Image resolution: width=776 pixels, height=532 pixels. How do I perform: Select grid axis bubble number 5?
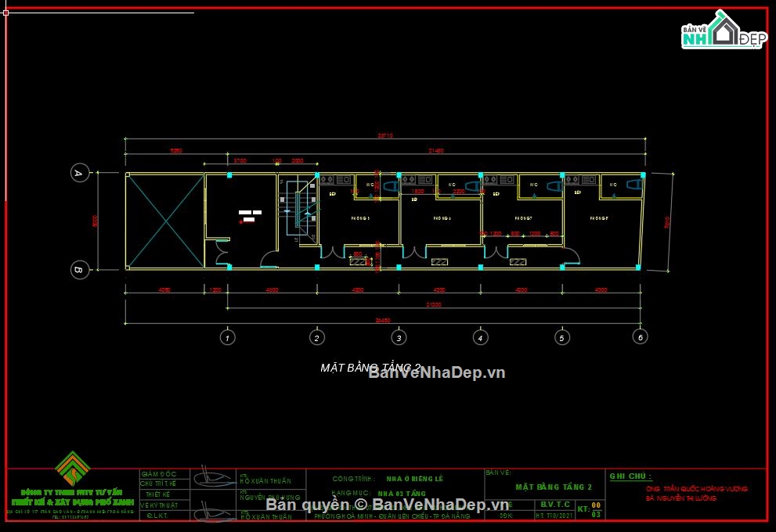(x=561, y=338)
